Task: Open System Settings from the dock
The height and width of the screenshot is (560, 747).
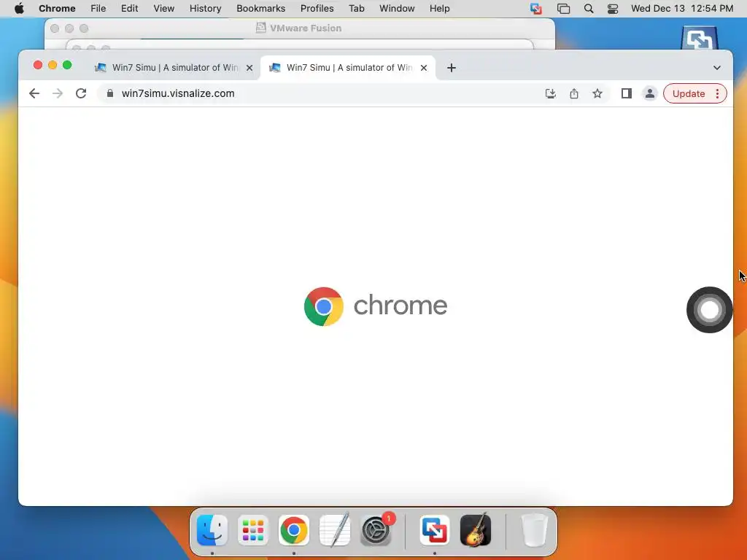Action: pyautogui.click(x=376, y=529)
